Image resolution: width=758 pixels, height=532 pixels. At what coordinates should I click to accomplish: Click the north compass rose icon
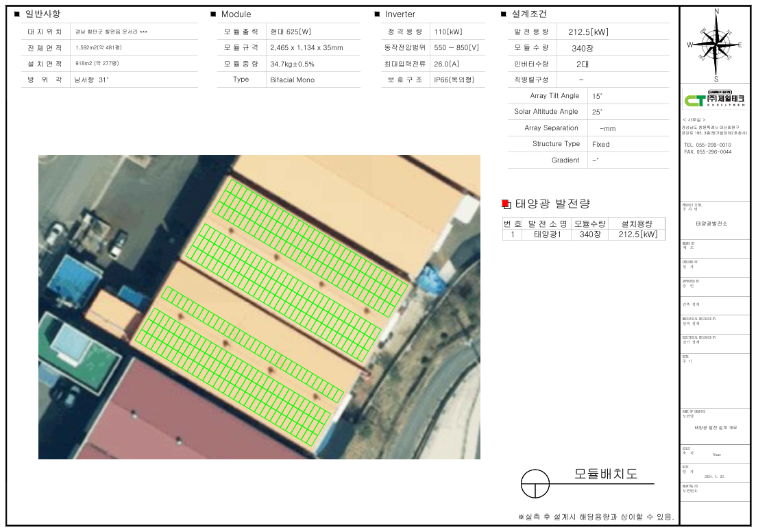pyautogui.click(x=716, y=44)
